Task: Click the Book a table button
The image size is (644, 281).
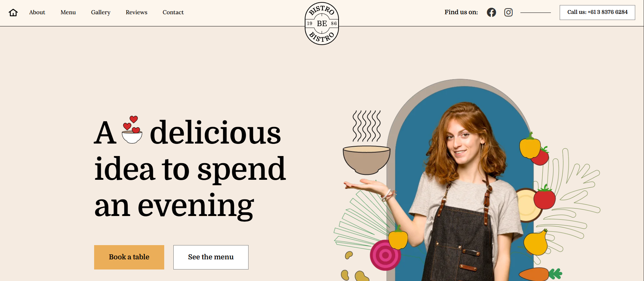Action: click(129, 257)
